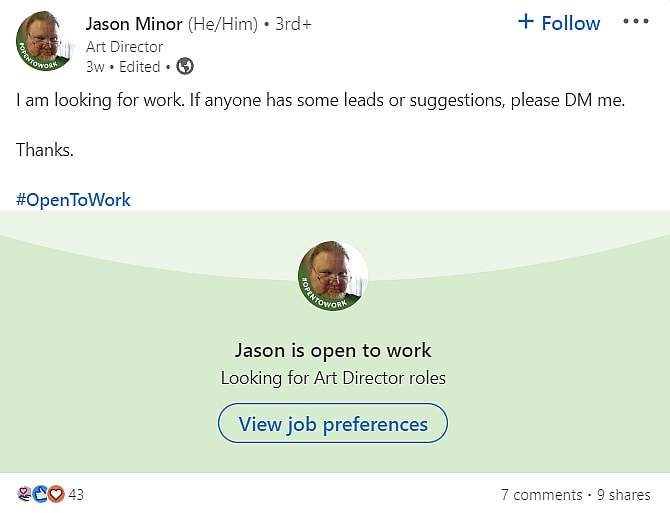Show the 7 comments

(541, 495)
